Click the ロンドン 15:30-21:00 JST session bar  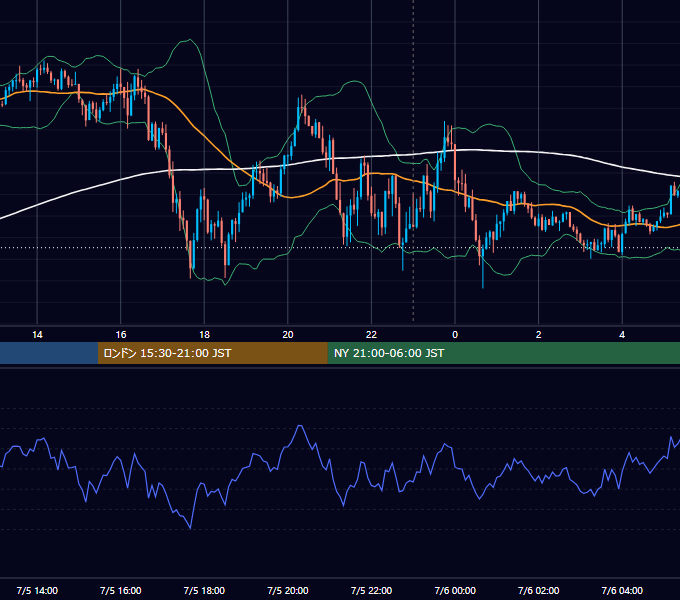click(212, 353)
